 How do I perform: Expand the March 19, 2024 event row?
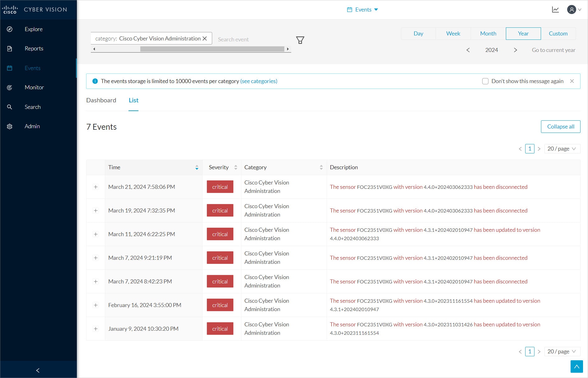tap(96, 211)
